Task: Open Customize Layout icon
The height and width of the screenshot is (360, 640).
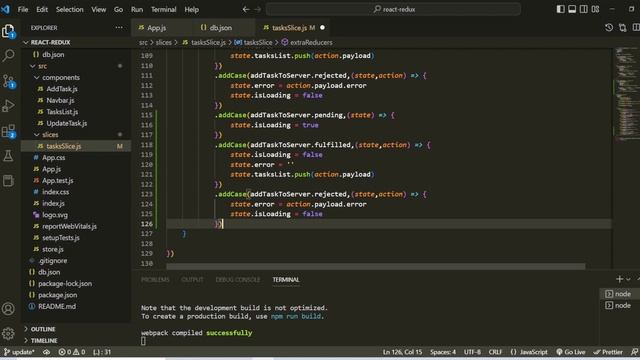Action: 595,9
